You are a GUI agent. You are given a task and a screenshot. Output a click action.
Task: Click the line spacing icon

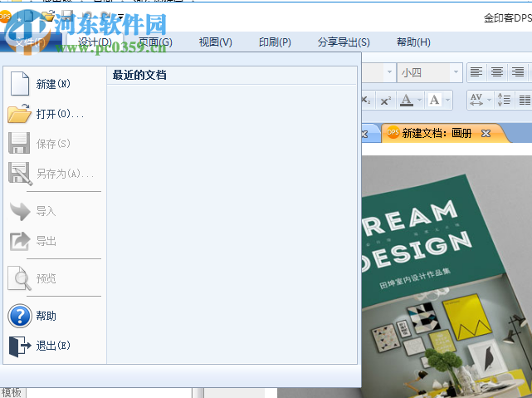(504, 101)
